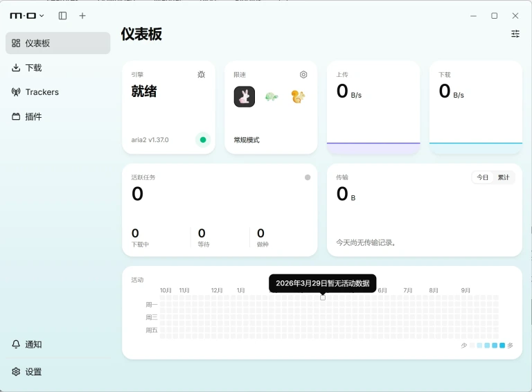The image size is (532, 392).
Task: Click the download tray icon in sidebar
Action: 16,68
